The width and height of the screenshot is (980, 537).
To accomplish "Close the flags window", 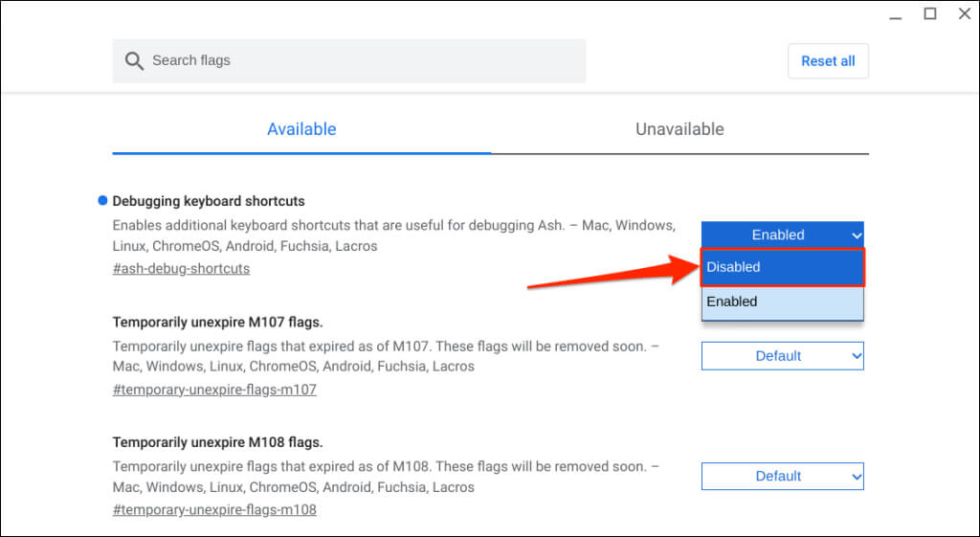I will click(964, 14).
